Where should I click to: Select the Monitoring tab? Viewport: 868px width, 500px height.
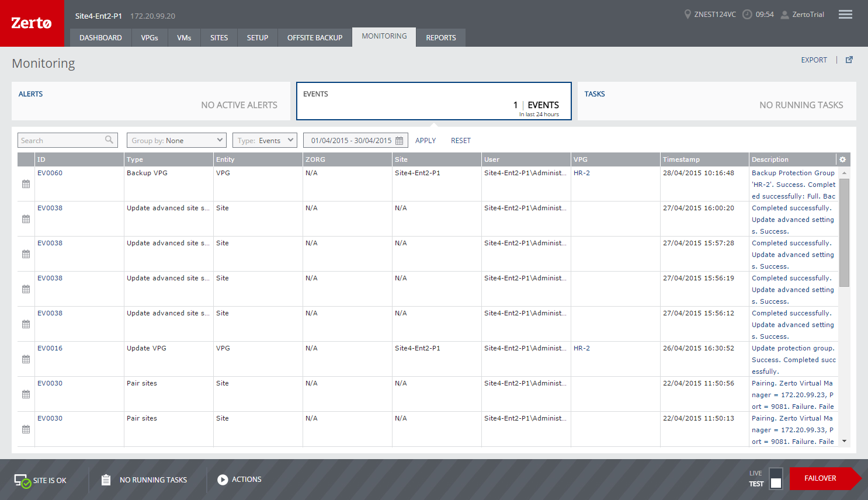[384, 36]
